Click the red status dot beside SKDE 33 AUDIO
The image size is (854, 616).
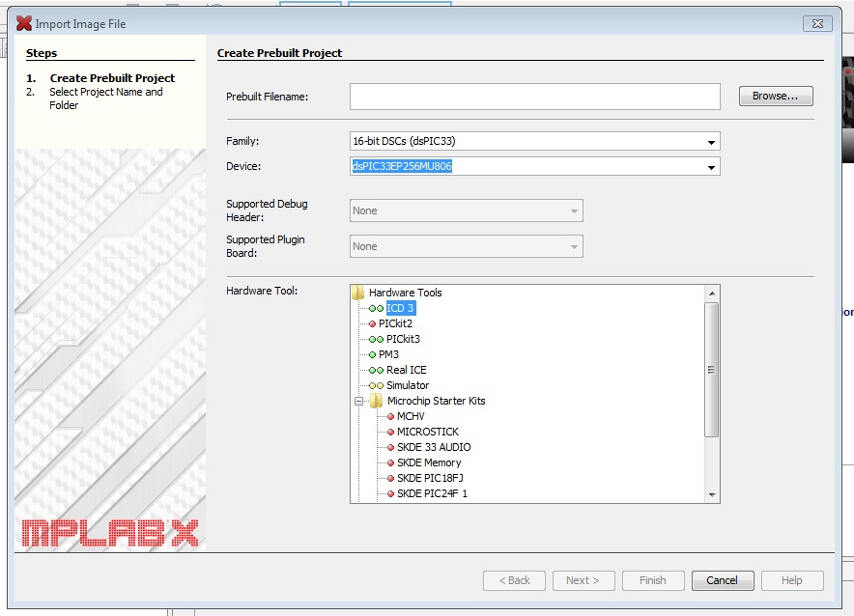tap(390, 448)
